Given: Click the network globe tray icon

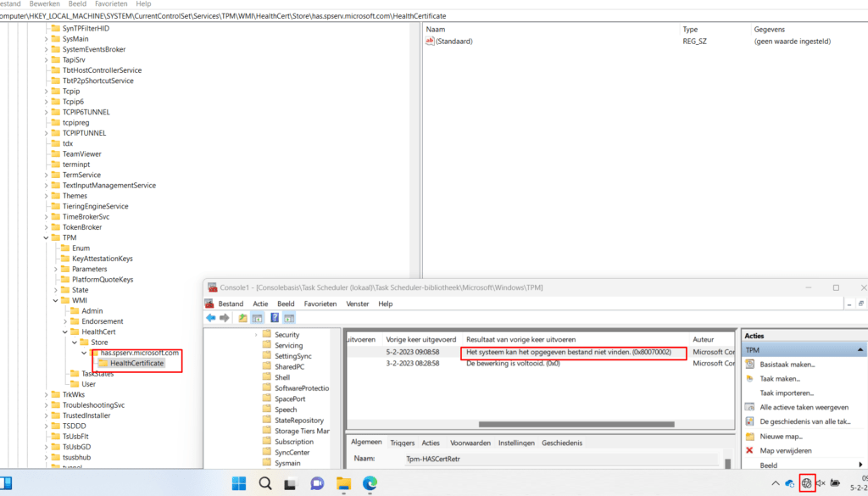Looking at the screenshot, I should tap(807, 483).
